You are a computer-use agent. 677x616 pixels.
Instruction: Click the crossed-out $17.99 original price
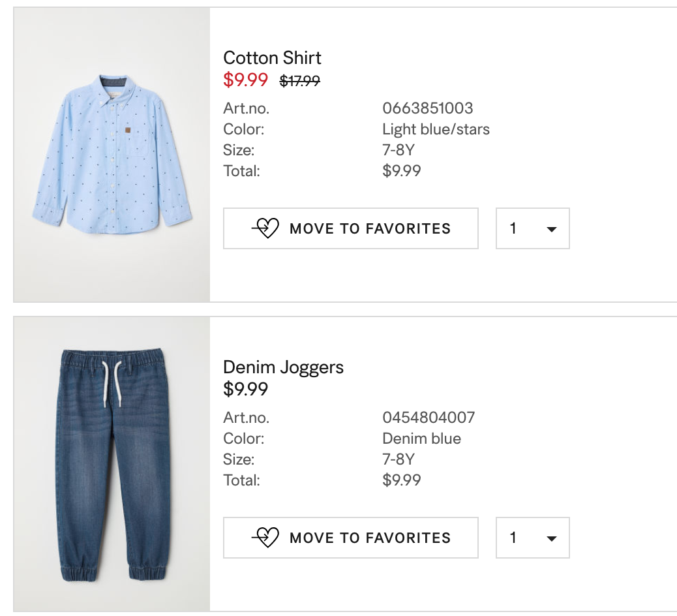[x=300, y=81]
